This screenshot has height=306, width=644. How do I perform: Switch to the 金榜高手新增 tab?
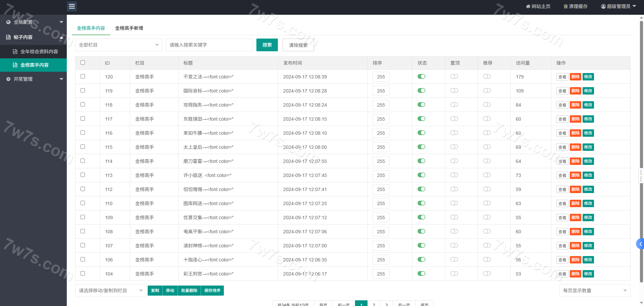[x=129, y=28]
